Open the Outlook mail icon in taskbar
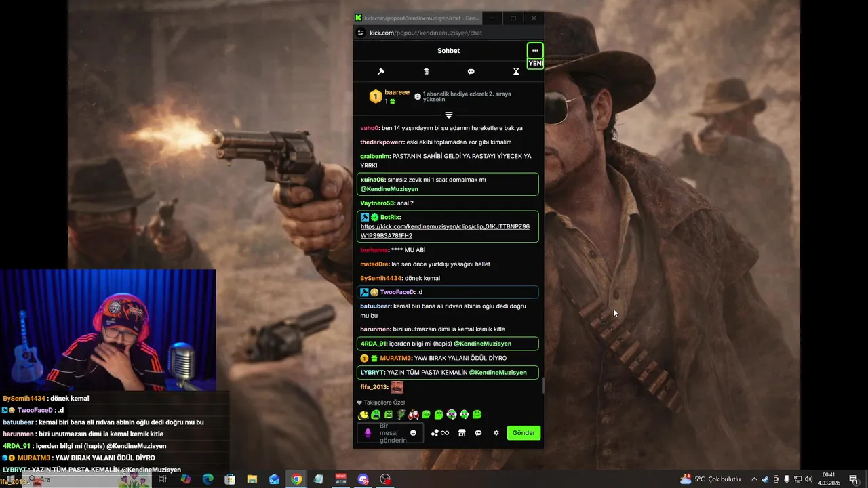 (x=274, y=479)
